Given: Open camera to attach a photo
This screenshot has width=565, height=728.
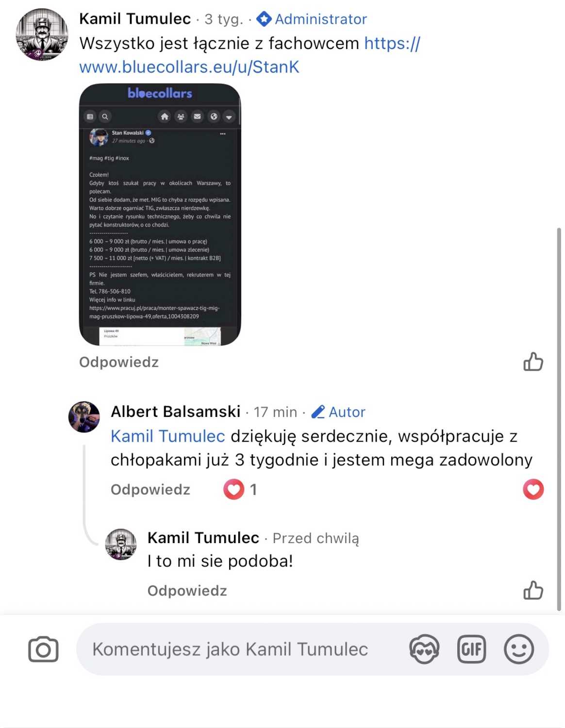Looking at the screenshot, I should click(x=43, y=649).
